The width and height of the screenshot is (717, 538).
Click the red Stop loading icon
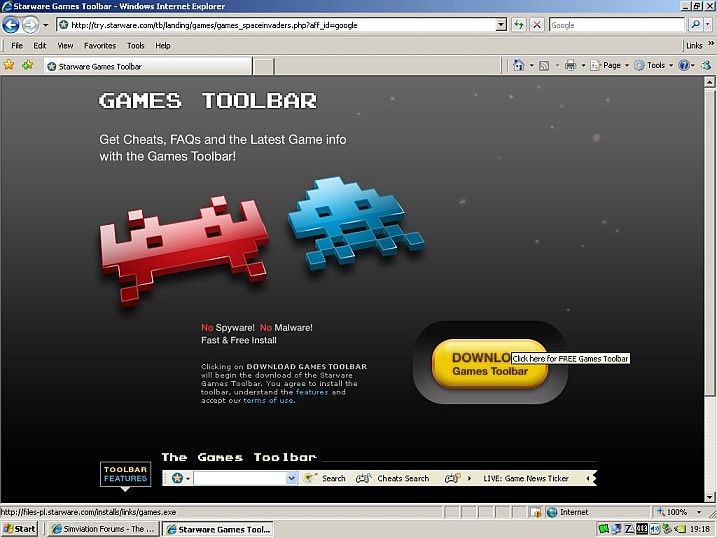tap(537, 25)
